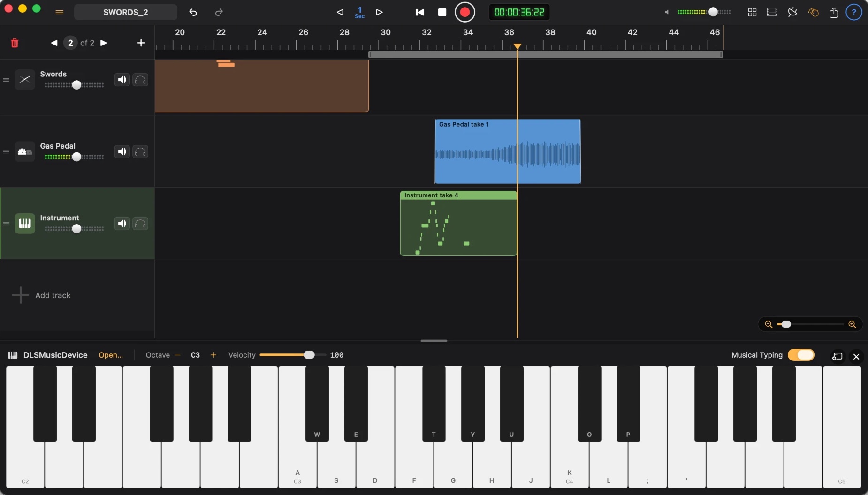Mute the Gas Pedal track
This screenshot has height=495, width=868.
(122, 151)
